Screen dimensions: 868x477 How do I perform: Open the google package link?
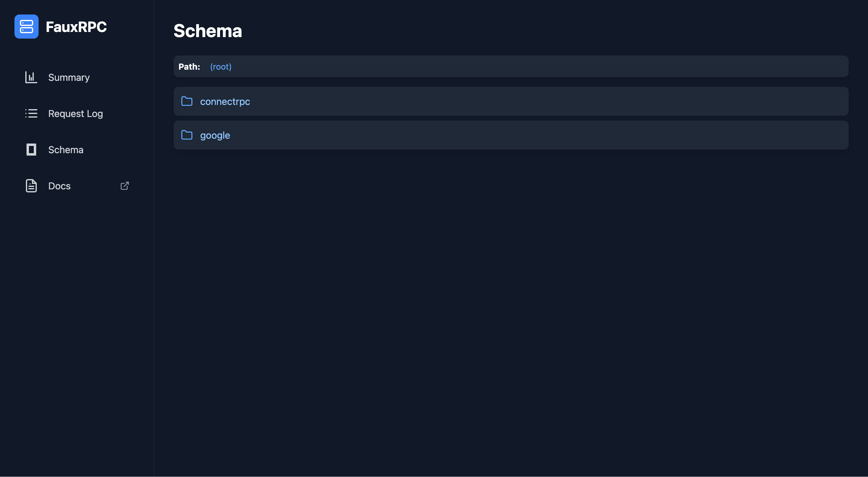215,135
